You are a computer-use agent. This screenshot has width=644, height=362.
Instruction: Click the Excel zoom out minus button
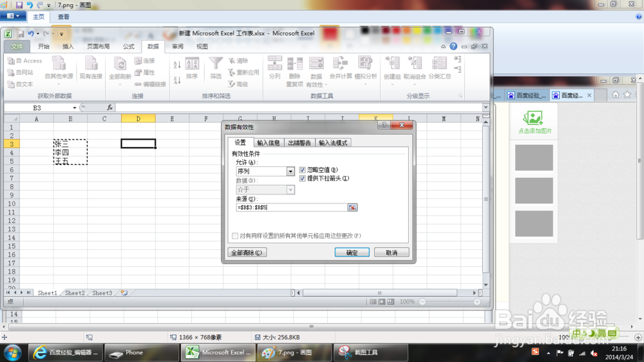tap(422, 301)
